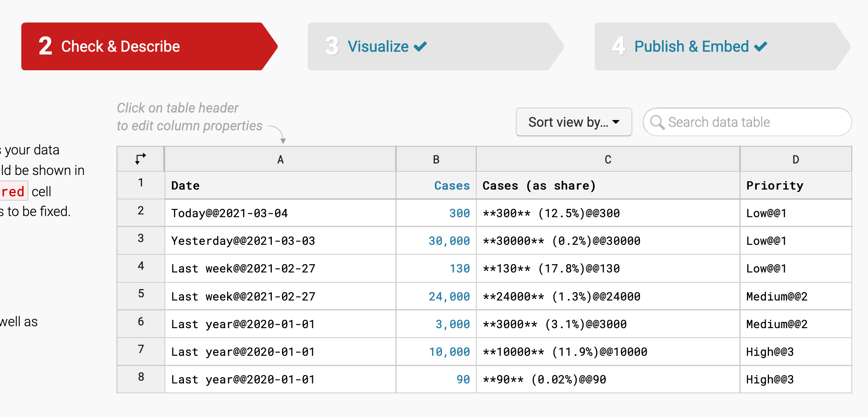Click the magnifier icon in the search box
Viewport: 868px width, 417px height.
coord(657,122)
